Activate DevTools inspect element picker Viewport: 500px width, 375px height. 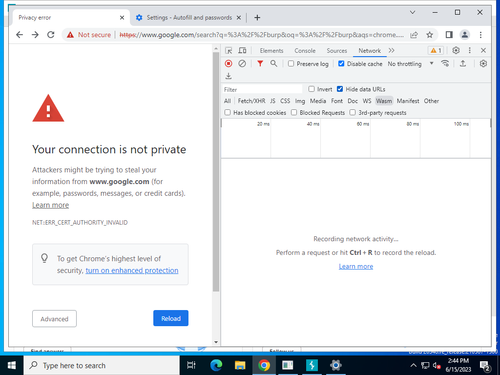point(229,51)
